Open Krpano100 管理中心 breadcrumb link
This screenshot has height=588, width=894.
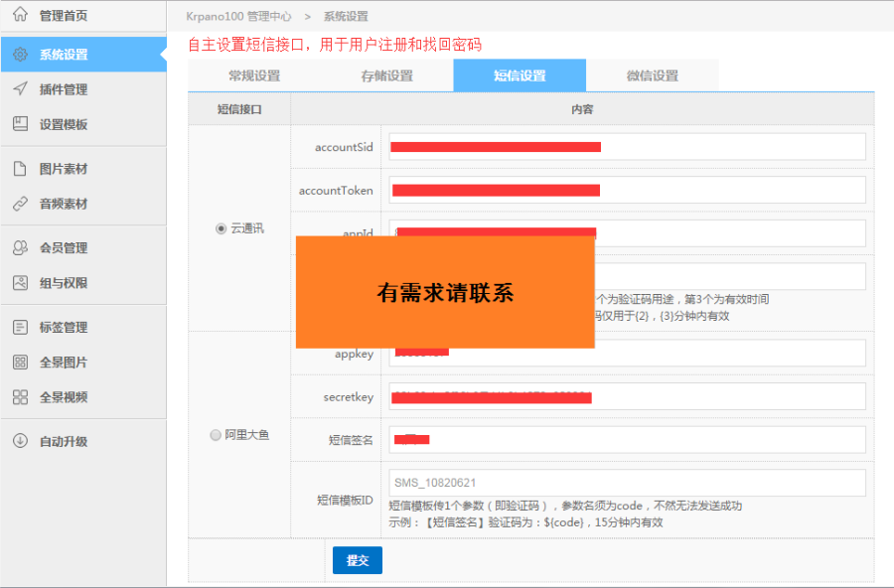click(x=238, y=15)
